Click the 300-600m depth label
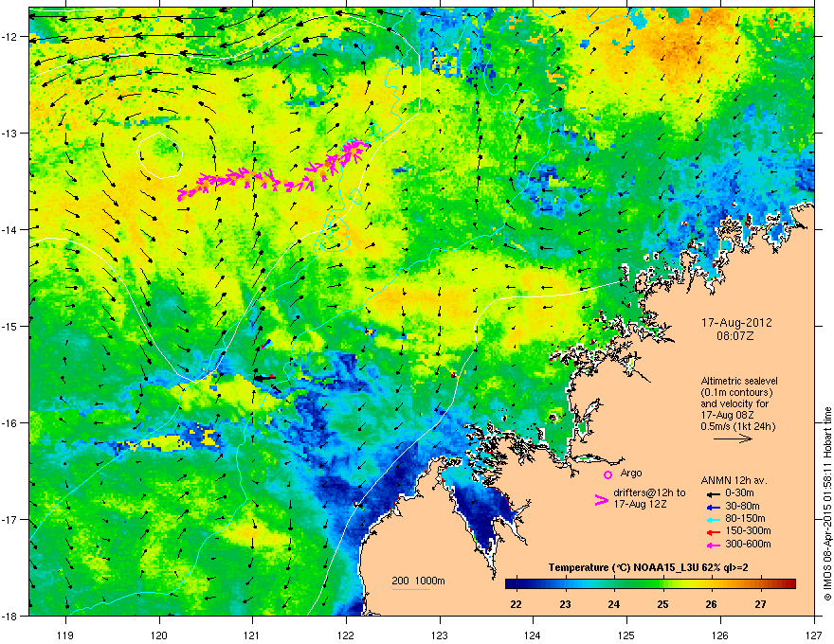 pos(748,544)
